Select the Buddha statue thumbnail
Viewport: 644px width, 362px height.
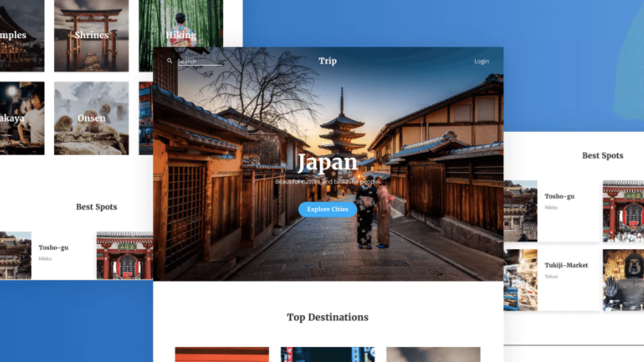click(623, 279)
